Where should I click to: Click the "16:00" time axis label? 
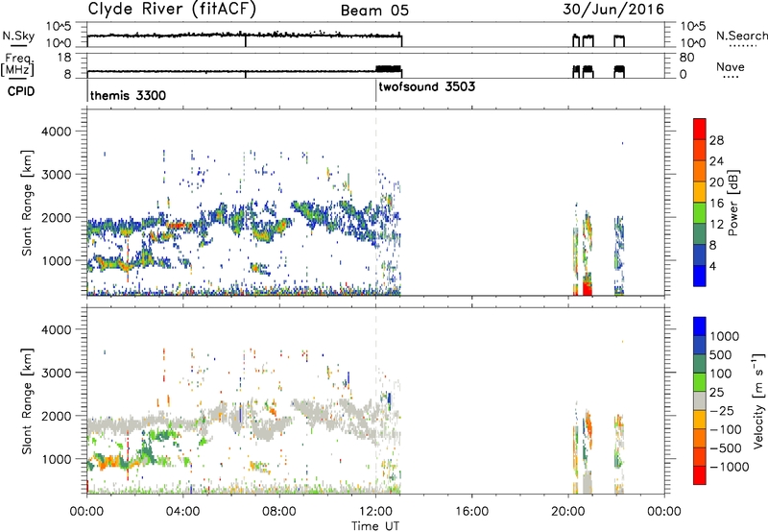pos(471,512)
